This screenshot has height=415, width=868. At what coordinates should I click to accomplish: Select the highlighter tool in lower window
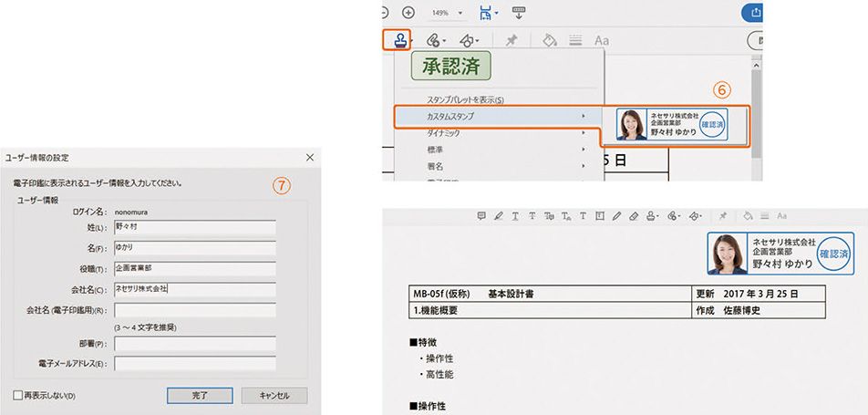point(498,216)
